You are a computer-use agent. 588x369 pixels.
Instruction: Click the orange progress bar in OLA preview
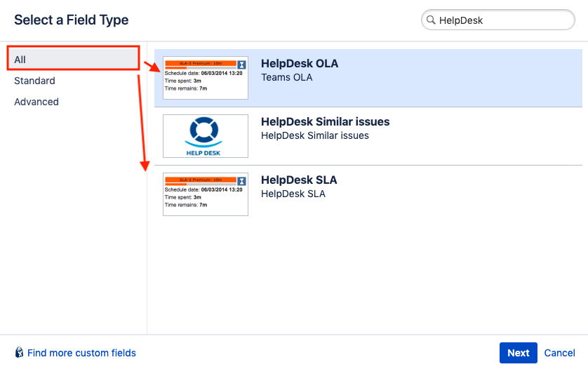coord(200,62)
